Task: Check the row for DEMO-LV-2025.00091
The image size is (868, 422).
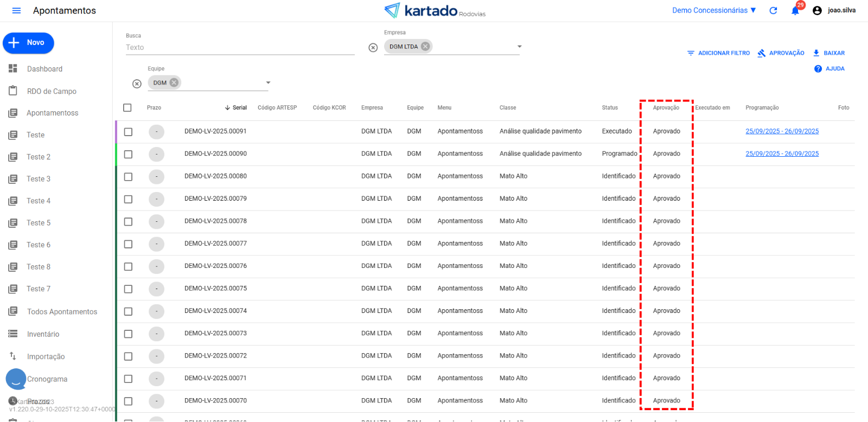Action: [x=128, y=132]
